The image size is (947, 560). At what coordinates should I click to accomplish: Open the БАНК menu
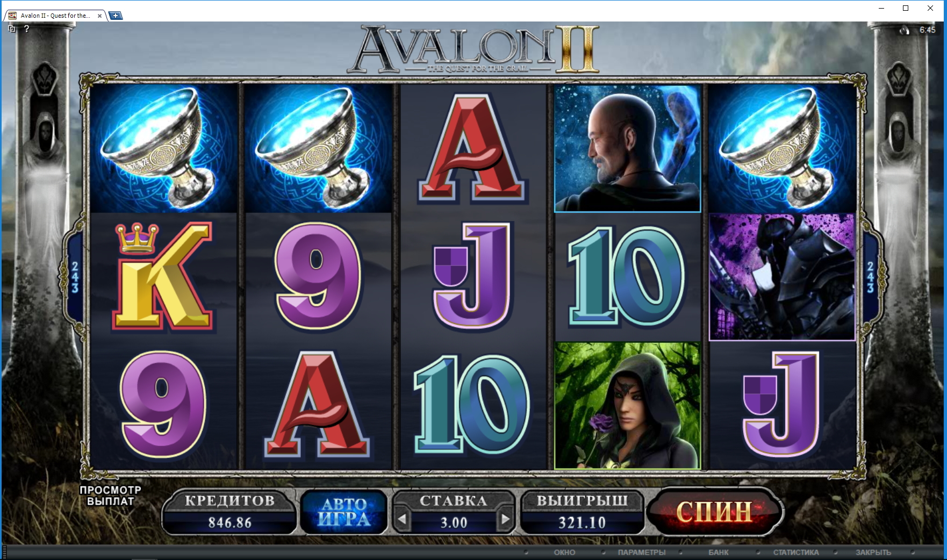719,552
